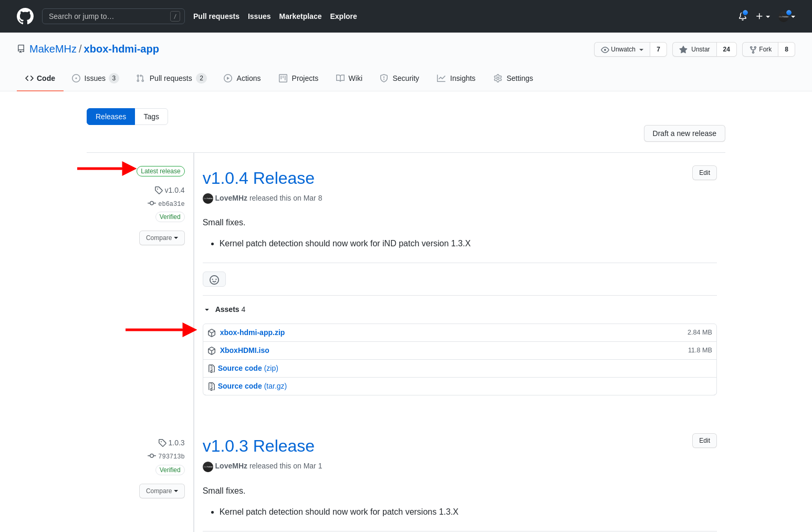This screenshot has width=812, height=532.
Task: Select the Tags toggle button
Action: tap(151, 117)
